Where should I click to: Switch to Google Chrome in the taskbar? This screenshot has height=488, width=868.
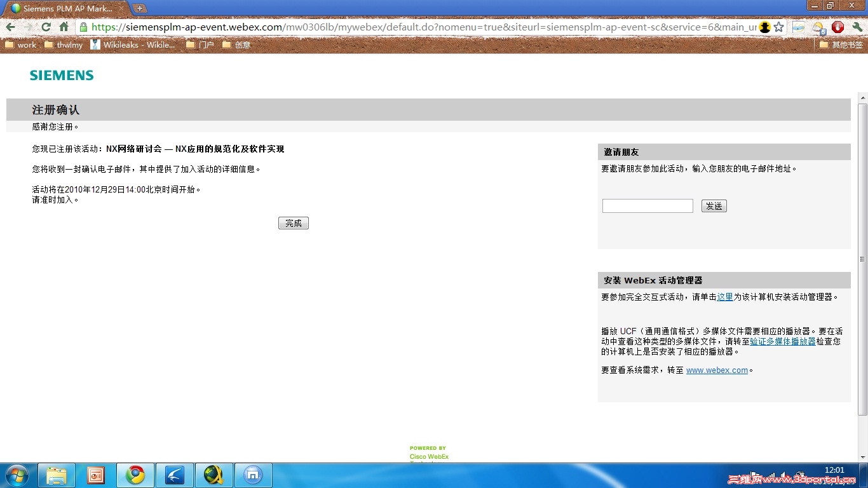click(135, 475)
